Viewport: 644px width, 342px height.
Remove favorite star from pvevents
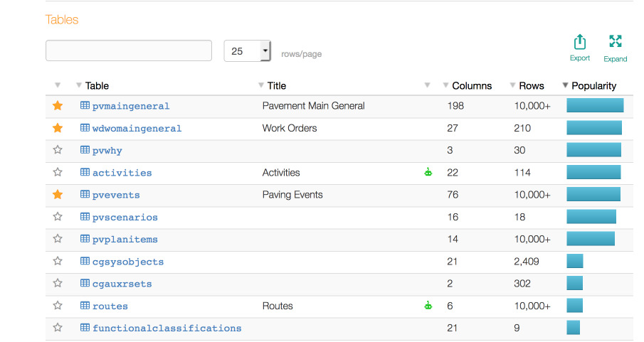point(58,195)
